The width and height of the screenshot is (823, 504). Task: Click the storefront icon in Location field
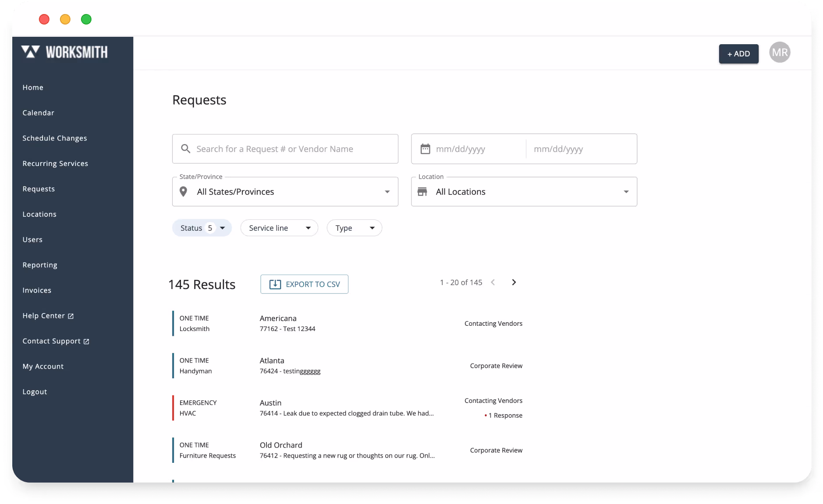click(422, 192)
